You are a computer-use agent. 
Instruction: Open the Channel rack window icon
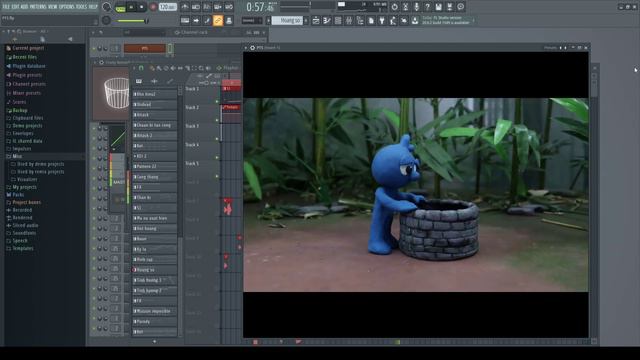[x=338, y=20]
